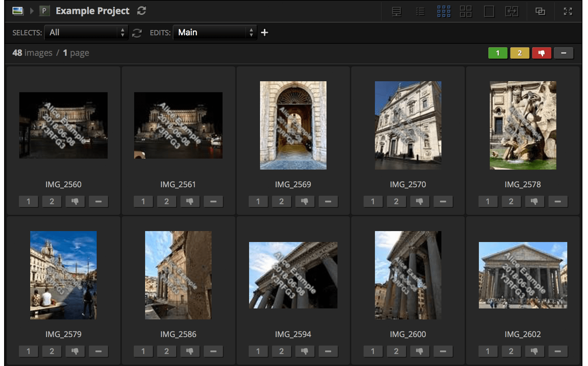Screen dimensions: 588x366
Task: Rate IMG_2594 as 1
Action: pos(258,351)
